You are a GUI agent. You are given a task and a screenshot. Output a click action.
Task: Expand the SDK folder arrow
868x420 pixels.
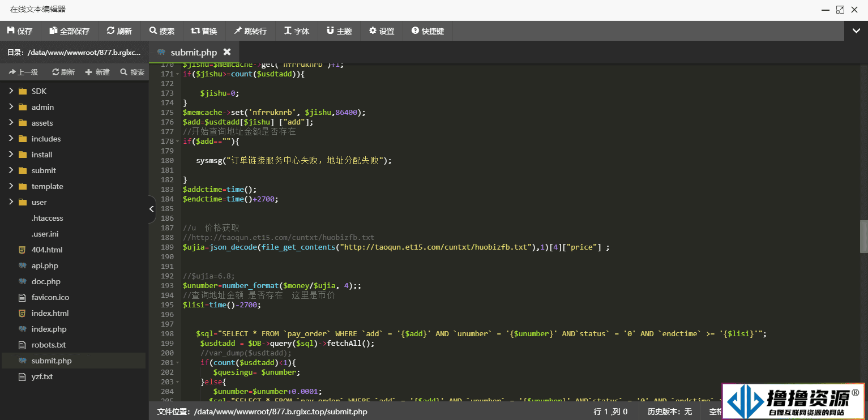pos(10,91)
